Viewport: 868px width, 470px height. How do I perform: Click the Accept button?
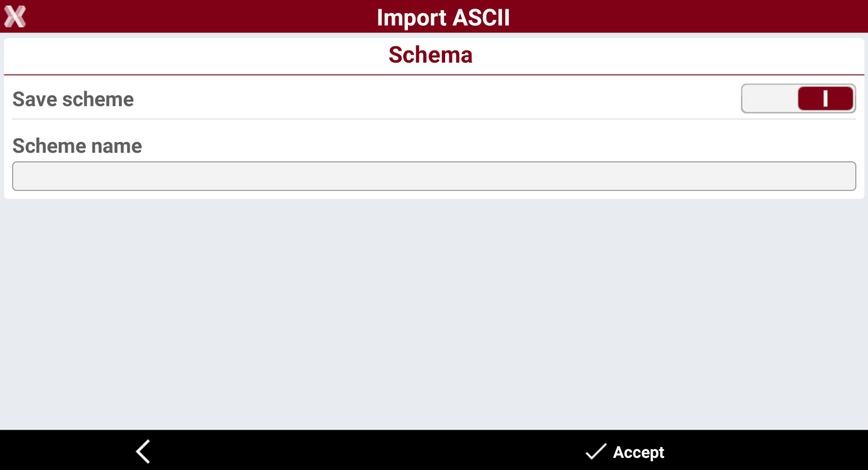click(x=625, y=451)
